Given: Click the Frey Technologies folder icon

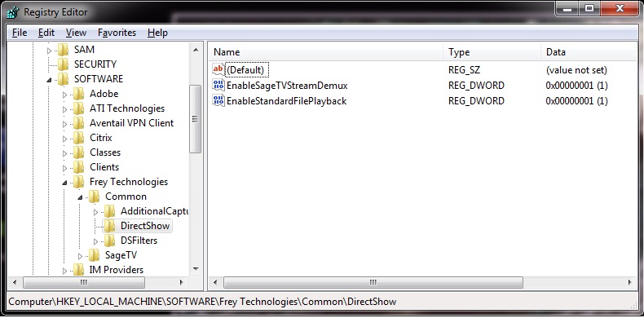Looking at the screenshot, I should (78, 182).
